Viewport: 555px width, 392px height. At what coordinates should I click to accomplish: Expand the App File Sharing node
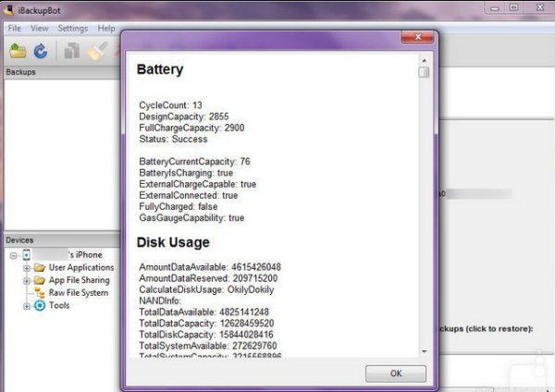(x=27, y=280)
